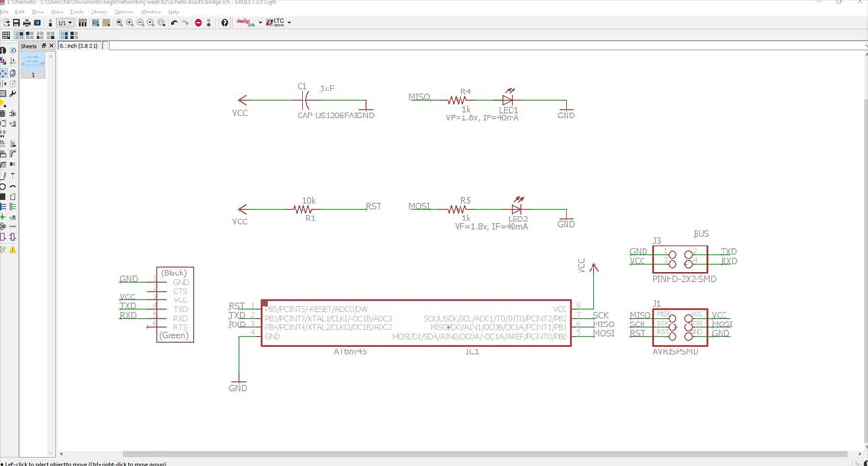The width and height of the screenshot is (868, 466).
Task: Click the red Stop command icon
Action: [x=197, y=23]
